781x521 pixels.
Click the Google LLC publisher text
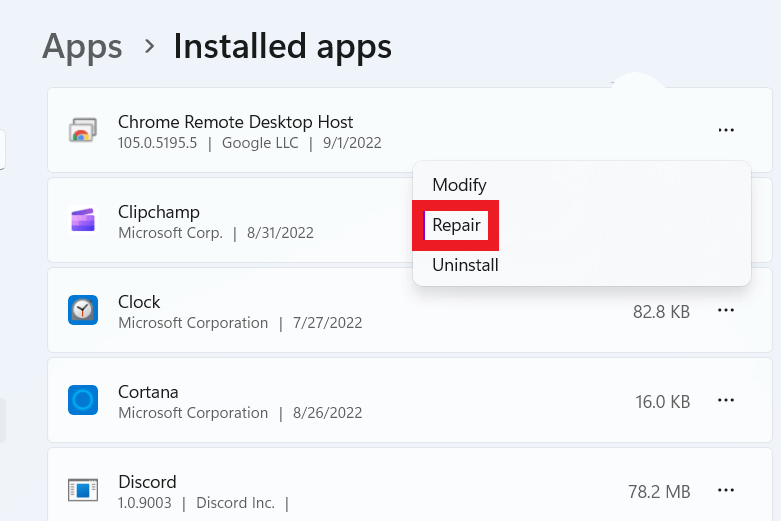(x=260, y=143)
